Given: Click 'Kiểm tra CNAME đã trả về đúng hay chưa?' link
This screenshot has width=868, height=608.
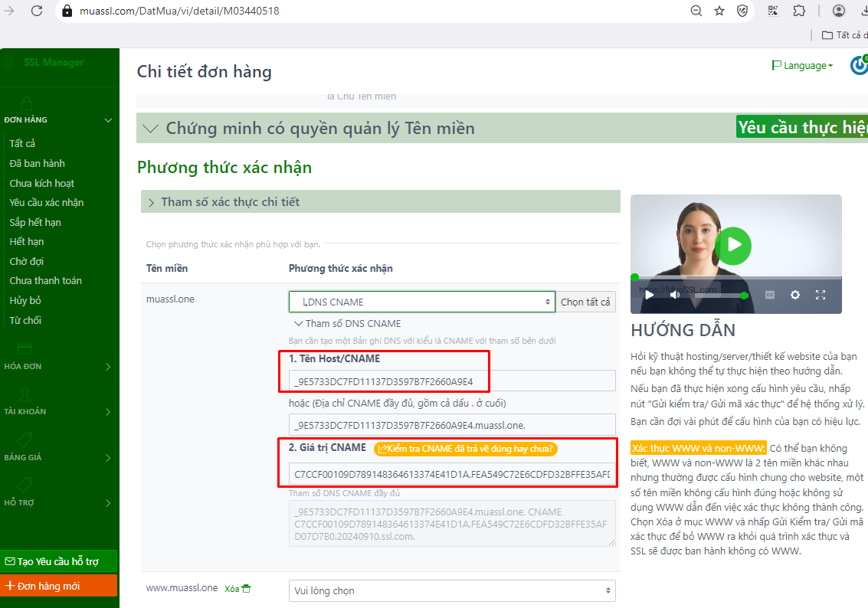Looking at the screenshot, I should click(x=466, y=449).
